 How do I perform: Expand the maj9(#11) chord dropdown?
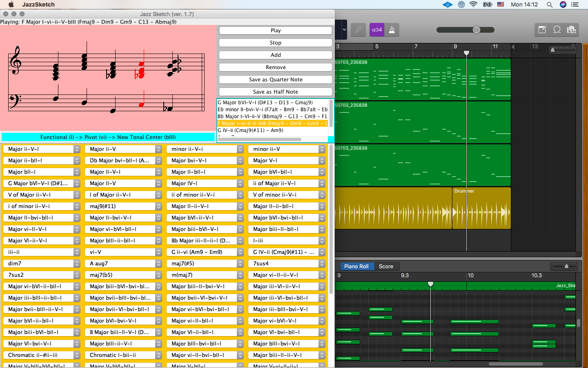122,206
